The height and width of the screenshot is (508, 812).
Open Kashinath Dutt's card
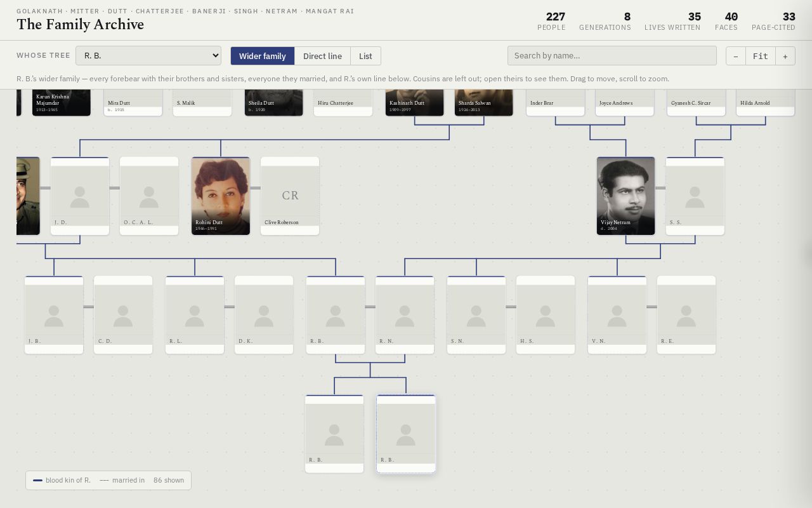click(415, 103)
